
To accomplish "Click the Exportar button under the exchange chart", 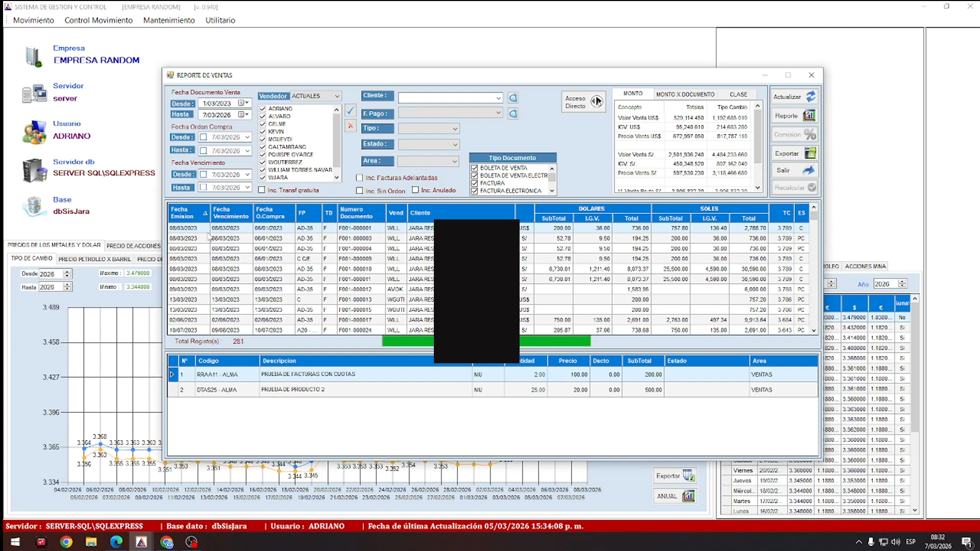I will 675,476.
